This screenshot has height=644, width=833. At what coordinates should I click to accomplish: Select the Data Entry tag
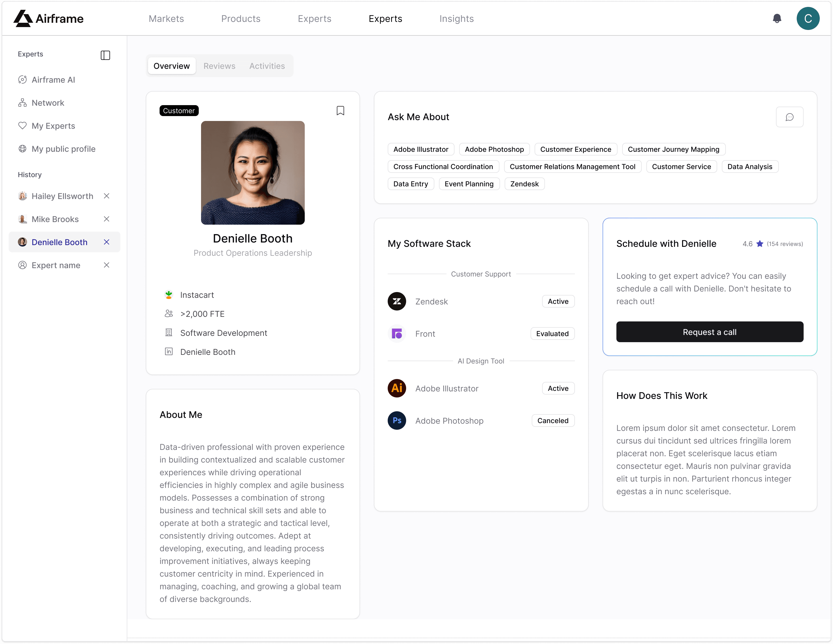click(411, 184)
